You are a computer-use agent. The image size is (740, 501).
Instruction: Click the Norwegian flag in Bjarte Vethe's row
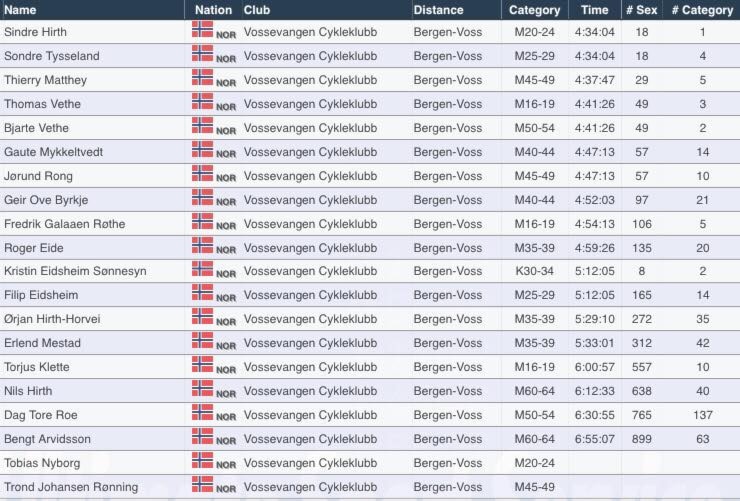[x=202, y=125]
